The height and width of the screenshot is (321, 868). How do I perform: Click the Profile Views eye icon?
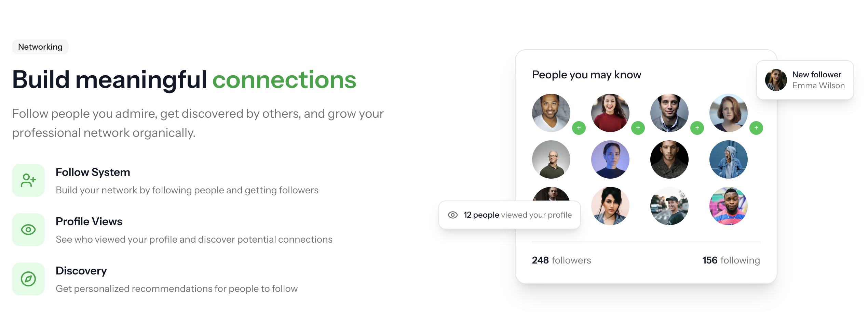[x=28, y=230]
